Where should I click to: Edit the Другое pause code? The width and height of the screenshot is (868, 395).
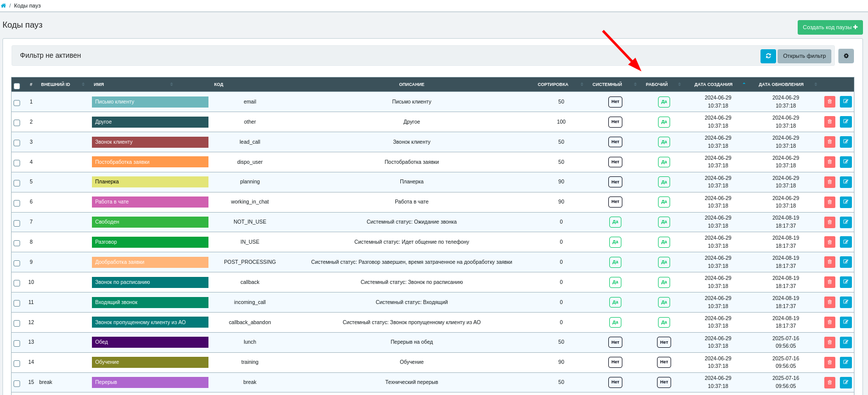(x=846, y=122)
